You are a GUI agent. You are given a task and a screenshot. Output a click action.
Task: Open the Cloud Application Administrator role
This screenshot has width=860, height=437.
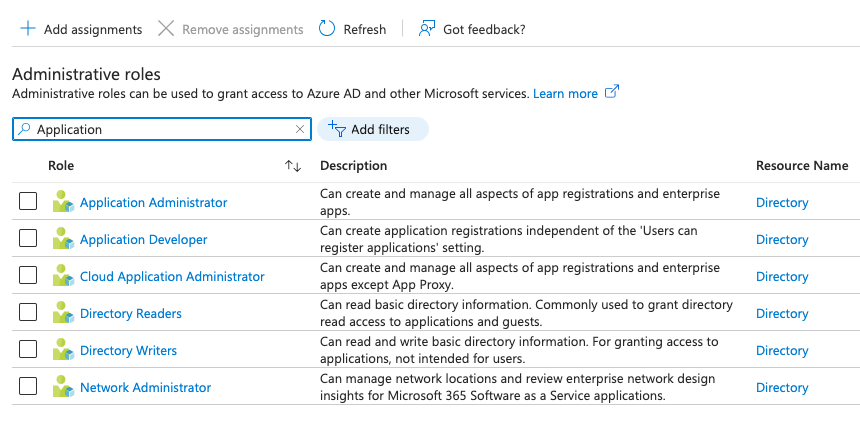click(172, 276)
